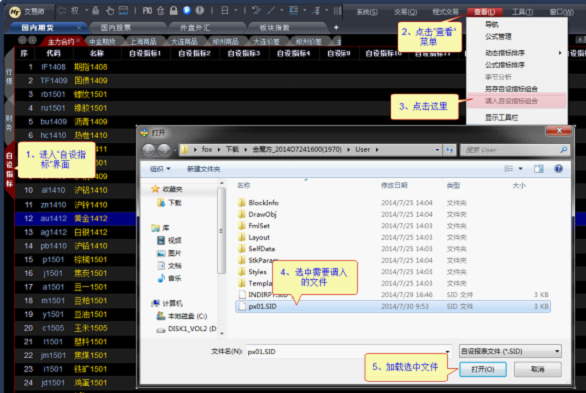586x393 pixels.
Task: Click the lock icon in toolbar
Action: pos(173,10)
